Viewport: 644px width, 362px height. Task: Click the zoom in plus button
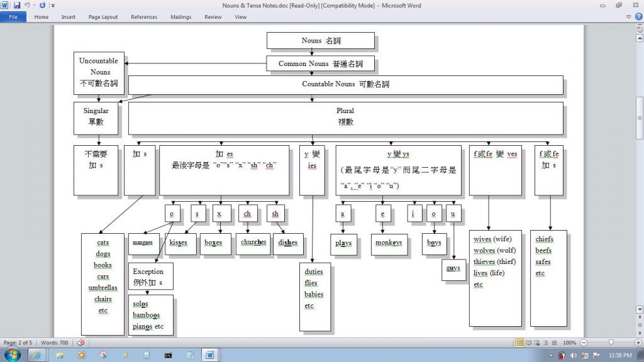(x=638, y=343)
